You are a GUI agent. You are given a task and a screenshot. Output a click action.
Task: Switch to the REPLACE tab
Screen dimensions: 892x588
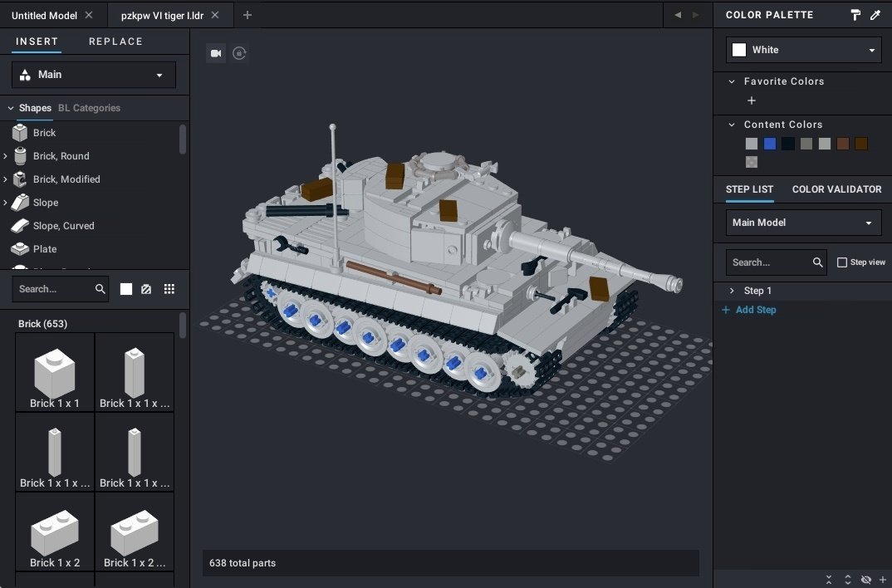coord(115,42)
